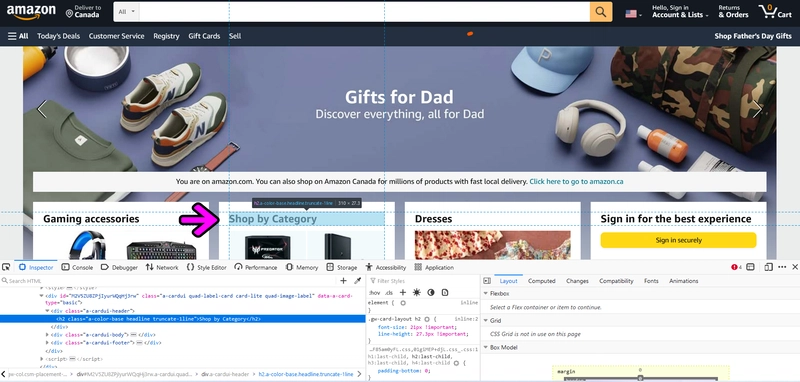This screenshot has width=800, height=382.
Task: Switch to the Changes sidebar tab
Action: coord(577,281)
